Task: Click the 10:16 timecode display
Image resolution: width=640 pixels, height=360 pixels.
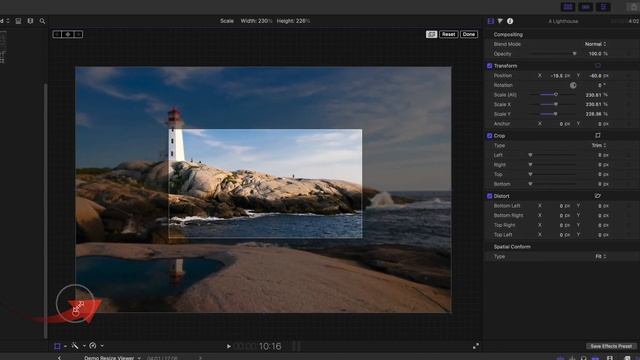Action: point(270,347)
